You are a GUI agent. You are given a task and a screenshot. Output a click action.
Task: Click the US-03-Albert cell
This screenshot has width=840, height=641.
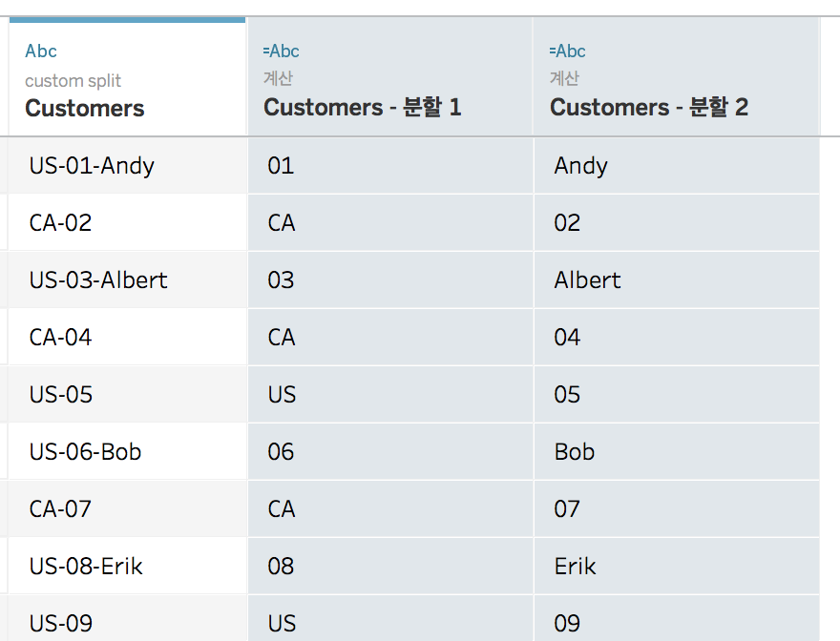[x=98, y=280]
